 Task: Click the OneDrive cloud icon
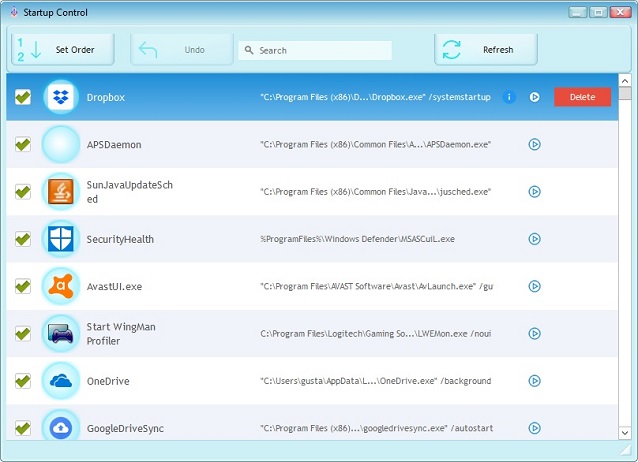pyautogui.click(x=61, y=381)
